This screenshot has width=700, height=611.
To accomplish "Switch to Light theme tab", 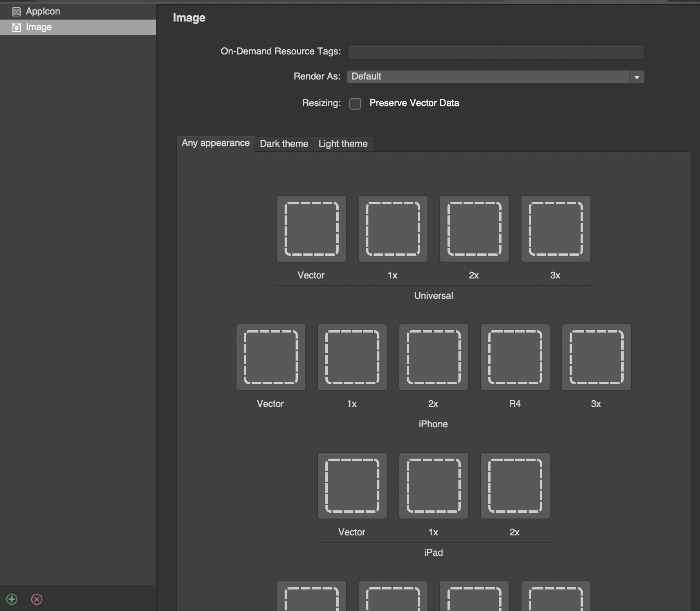I will pyautogui.click(x=343, y=144).
